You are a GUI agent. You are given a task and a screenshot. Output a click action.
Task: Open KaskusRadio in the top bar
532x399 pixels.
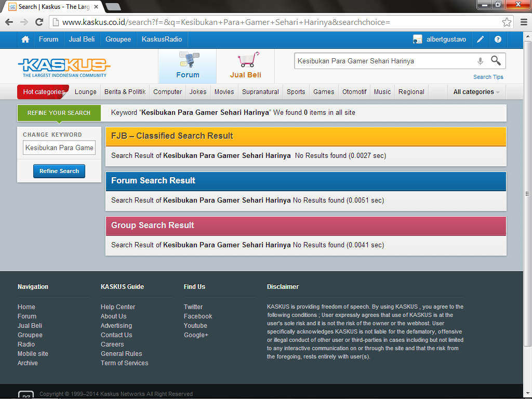coord(162,39)
